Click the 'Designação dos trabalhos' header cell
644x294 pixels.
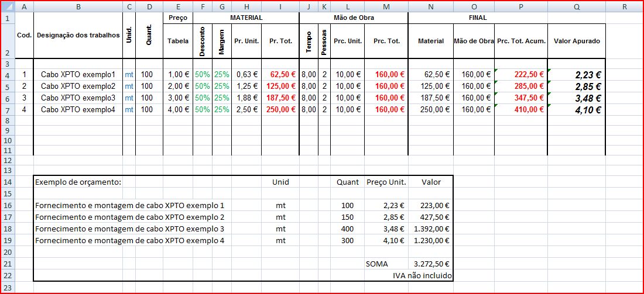tap(78, 35)
